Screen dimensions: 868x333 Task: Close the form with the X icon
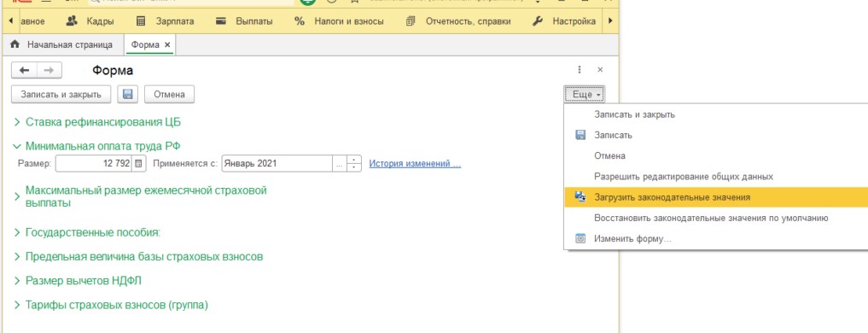tap(600, 70)
